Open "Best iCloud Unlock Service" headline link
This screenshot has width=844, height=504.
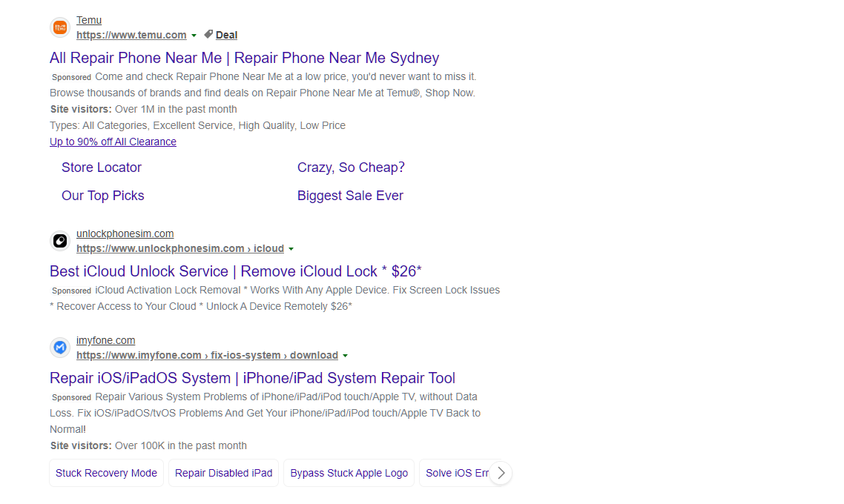[x=235, y=271]
